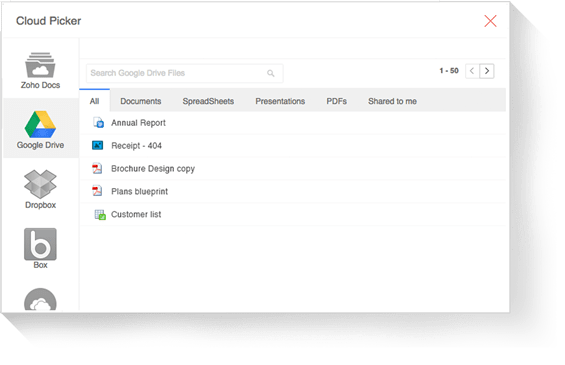Go to the previous page of files

[x=472, y=71]
